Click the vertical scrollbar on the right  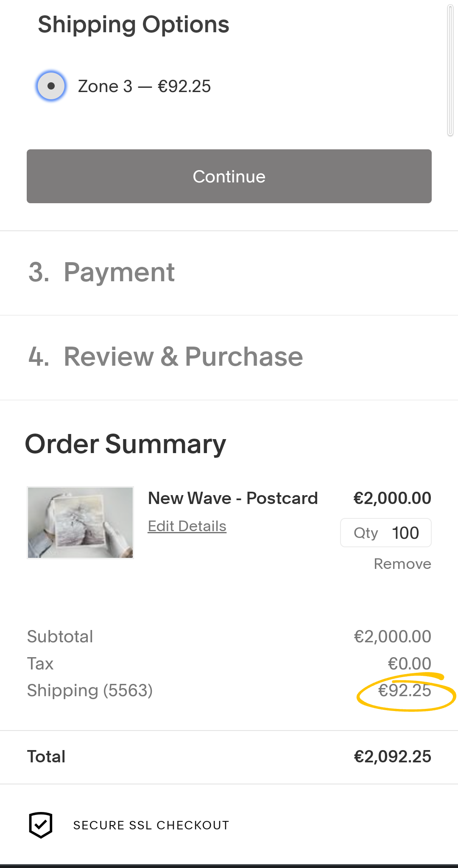coord(450,70)
